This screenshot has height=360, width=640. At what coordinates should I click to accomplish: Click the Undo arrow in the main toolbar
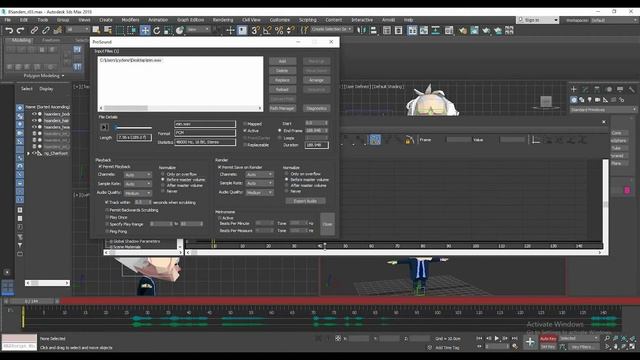pyautogui.click(x=9, y=30)
